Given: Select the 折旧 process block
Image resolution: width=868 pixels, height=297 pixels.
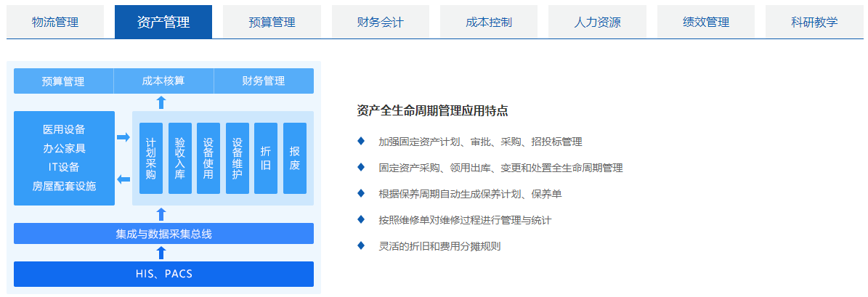Looking at the screenshot, I should point(266,158).
